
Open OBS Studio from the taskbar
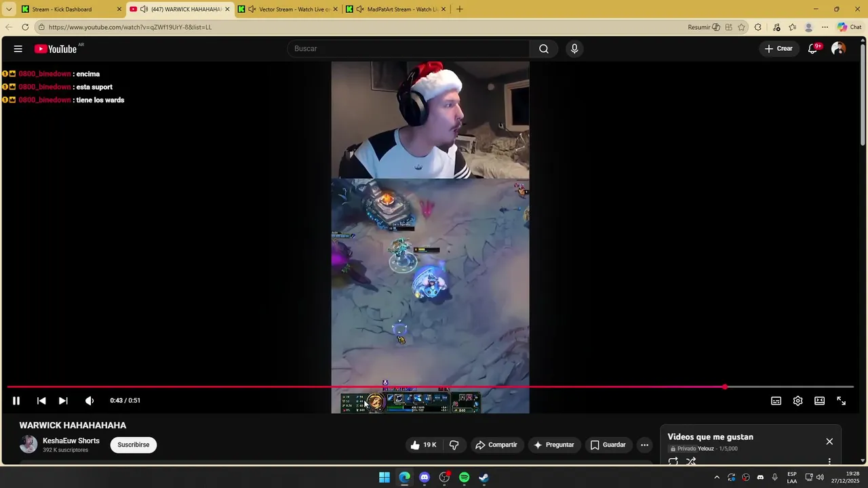[x=444, y=477]
